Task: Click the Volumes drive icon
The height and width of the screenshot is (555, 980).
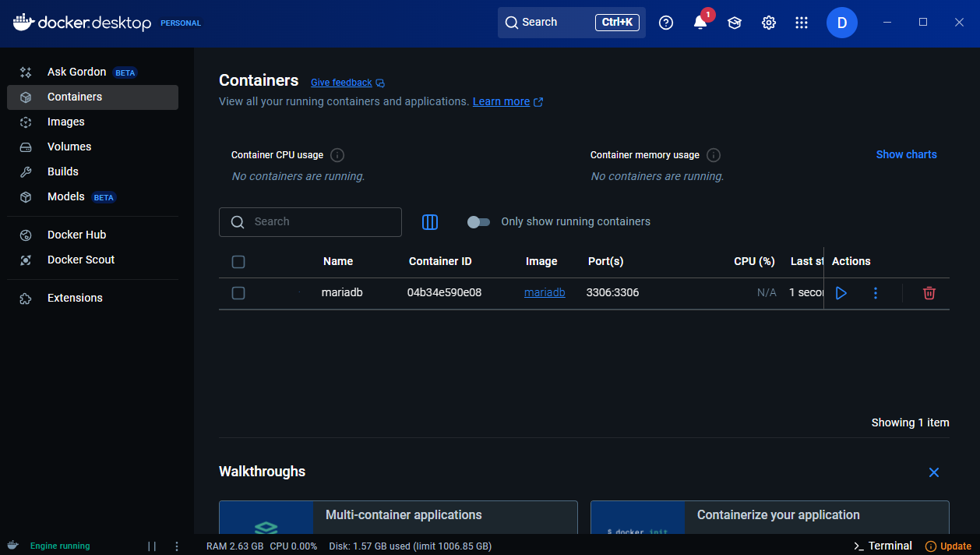Action: pos(26,147)
